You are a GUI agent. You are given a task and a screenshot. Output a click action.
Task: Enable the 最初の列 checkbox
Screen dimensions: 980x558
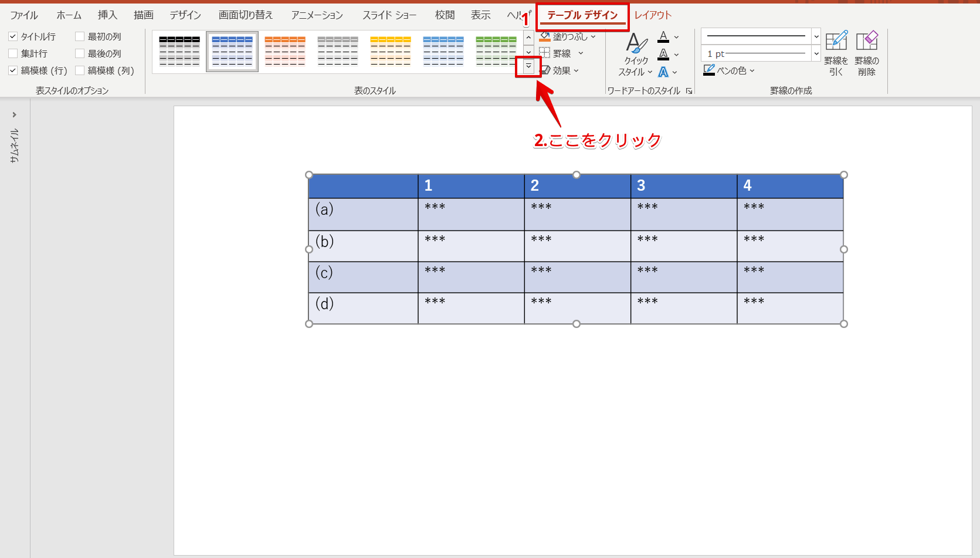[x=80, y=36]
